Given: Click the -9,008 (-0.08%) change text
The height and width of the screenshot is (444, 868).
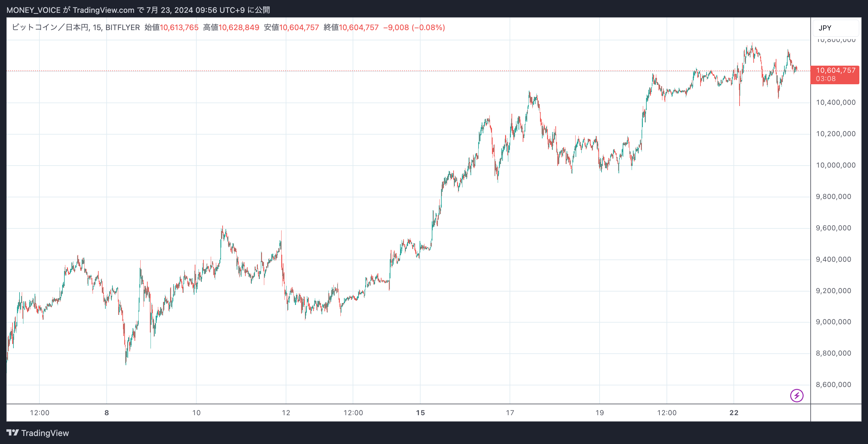Looking at the screenshot, I should (x=414, y=27).
